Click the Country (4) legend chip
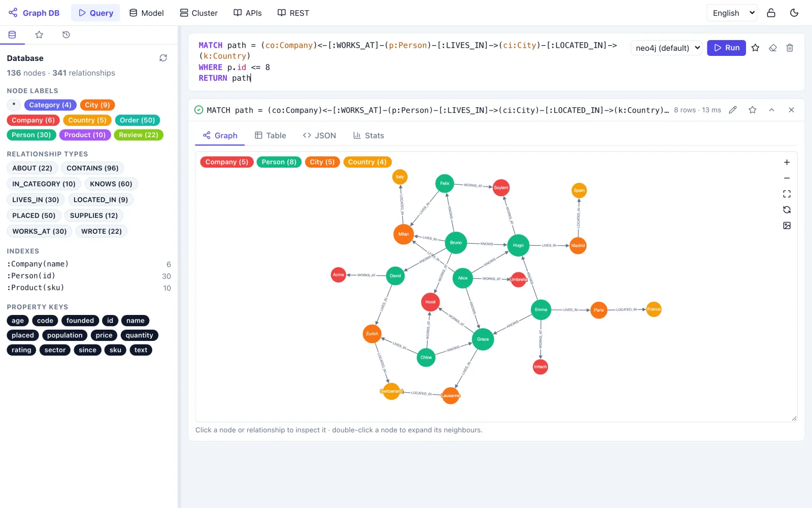The width and height of the screenshot is (812, 508). point(367,162)
